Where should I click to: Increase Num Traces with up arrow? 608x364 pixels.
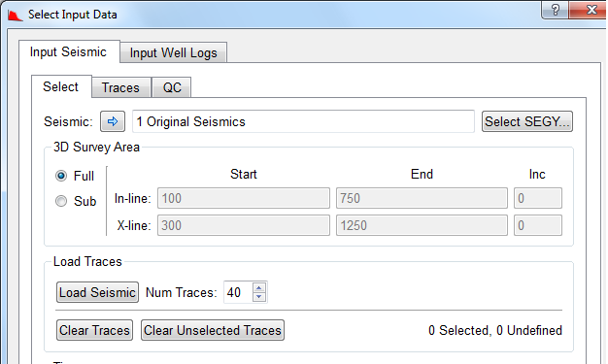[x=259, y=287]
